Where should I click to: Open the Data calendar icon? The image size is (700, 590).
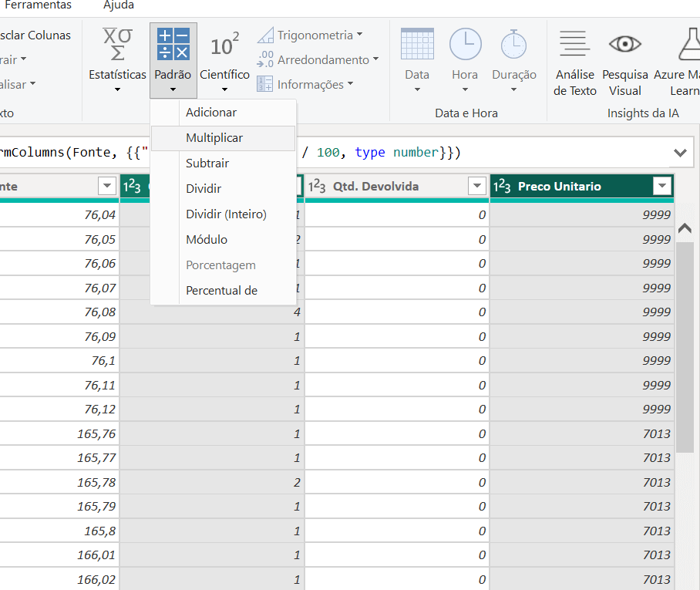click(x=417, y=44)
